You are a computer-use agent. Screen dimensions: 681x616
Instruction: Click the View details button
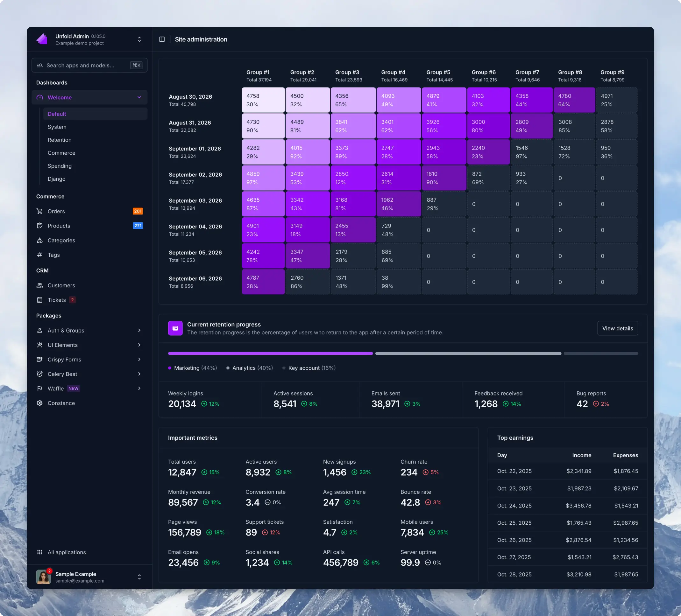tap(618, 328)
